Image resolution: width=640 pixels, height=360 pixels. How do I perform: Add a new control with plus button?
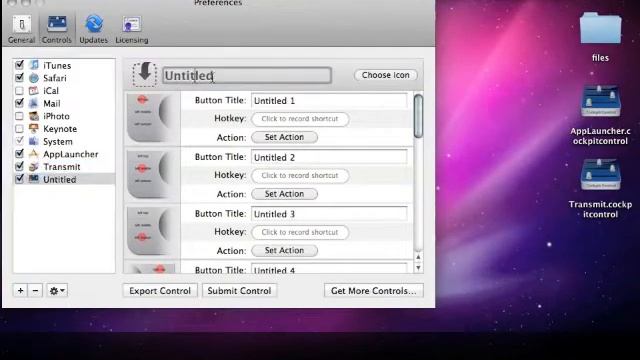click(20, 291)
